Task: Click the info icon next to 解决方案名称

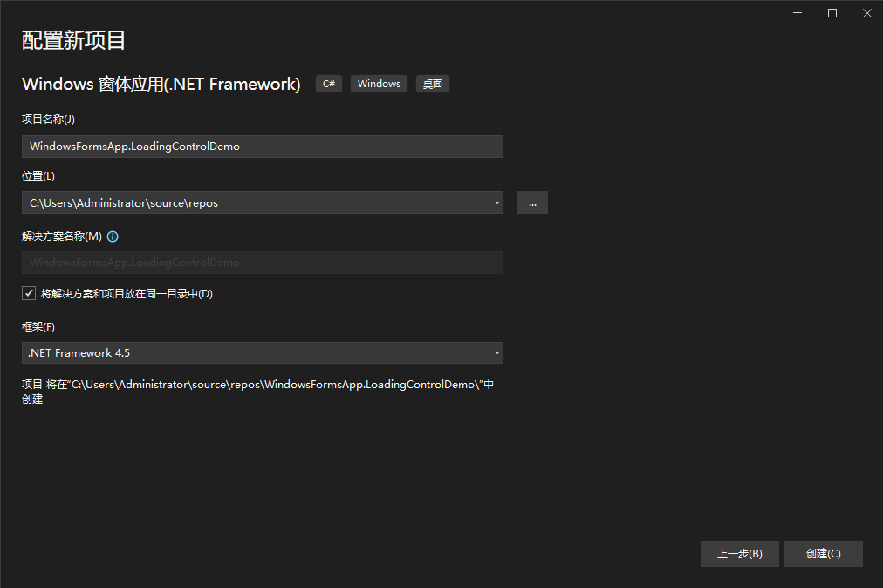Action: click(x=113, y=236)
